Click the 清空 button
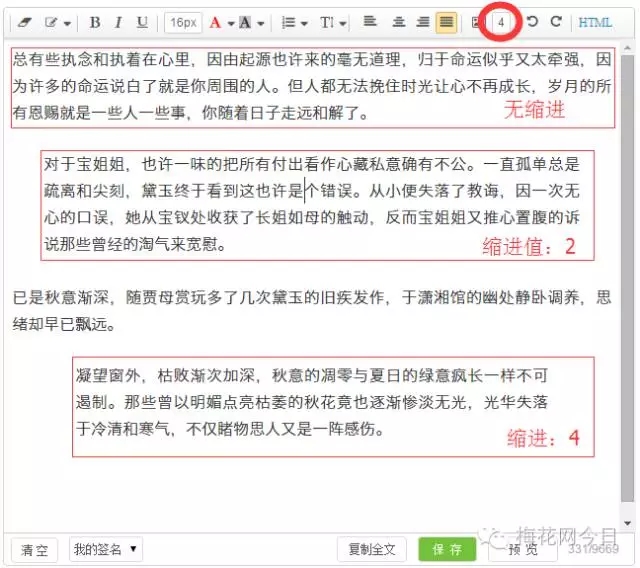Image resolution: width=640 pixels, height=568 pixels. (34, 550)
